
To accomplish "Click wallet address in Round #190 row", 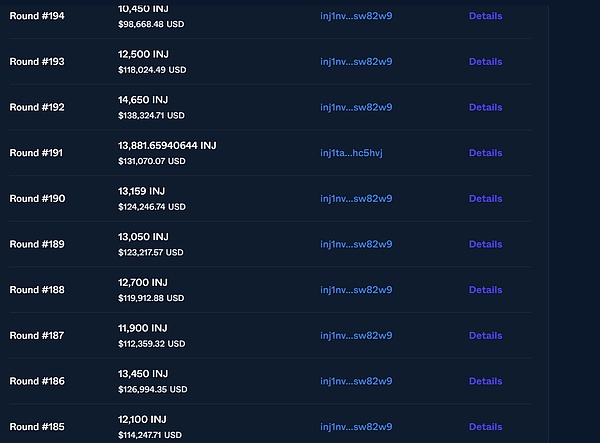I will 356,199.
